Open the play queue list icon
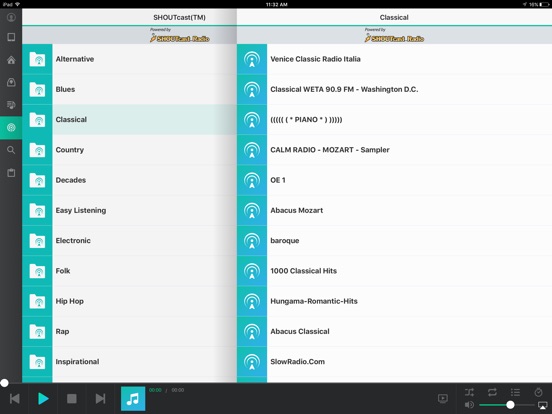The height and width of the screenshot is (414, 552). coord(515,392)
